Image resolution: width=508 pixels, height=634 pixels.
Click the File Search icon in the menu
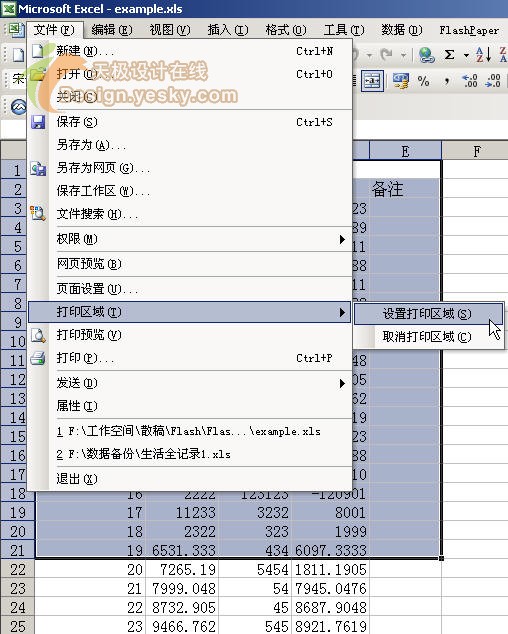click(38, 213)
